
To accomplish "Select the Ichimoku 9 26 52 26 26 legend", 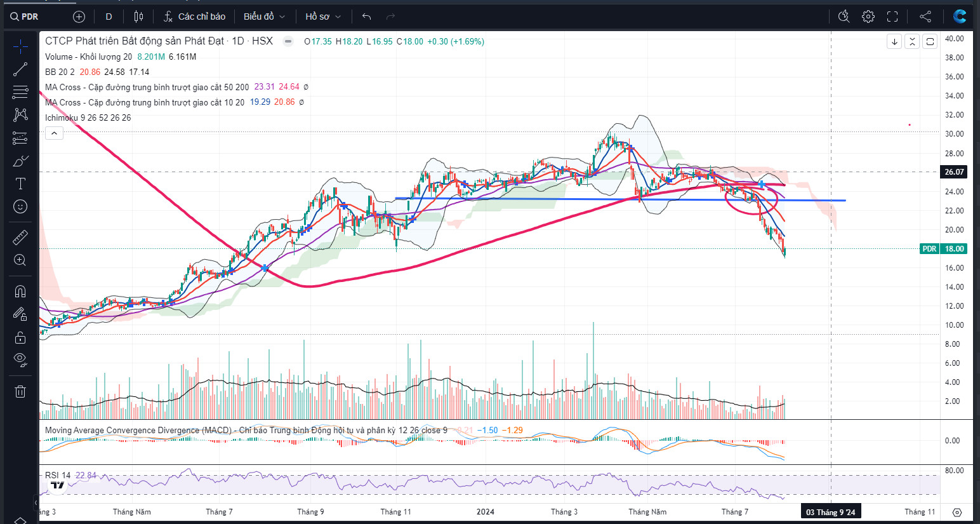I will [88, 118].
